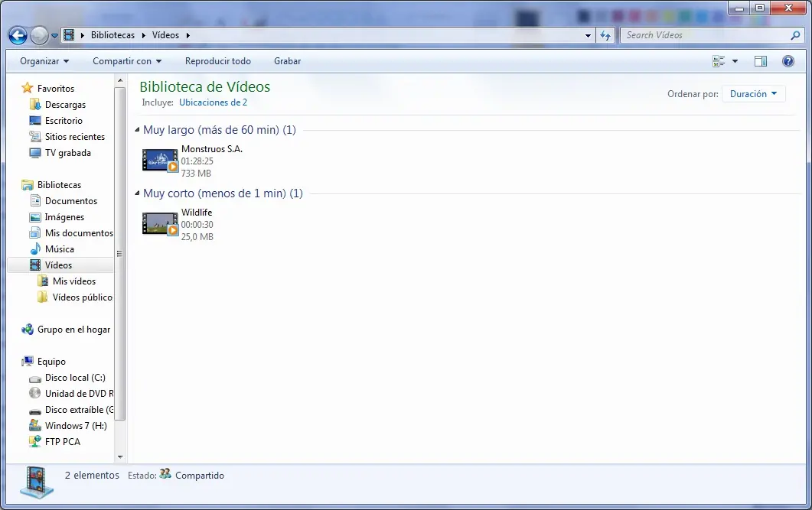Toggle the preview pane icon

coord(761,61)
